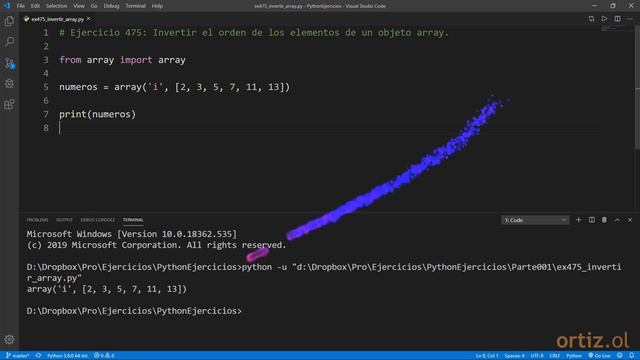Open the Search view in activity bar
Screen dimensions: 640x360
(x=9, y=41)
